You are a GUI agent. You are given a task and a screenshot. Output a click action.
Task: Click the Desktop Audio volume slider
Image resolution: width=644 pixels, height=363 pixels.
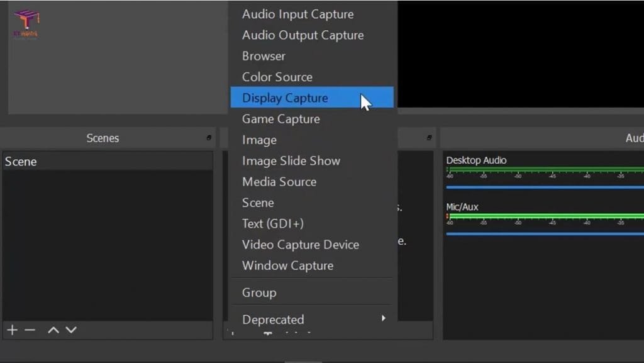pos(541,186)
